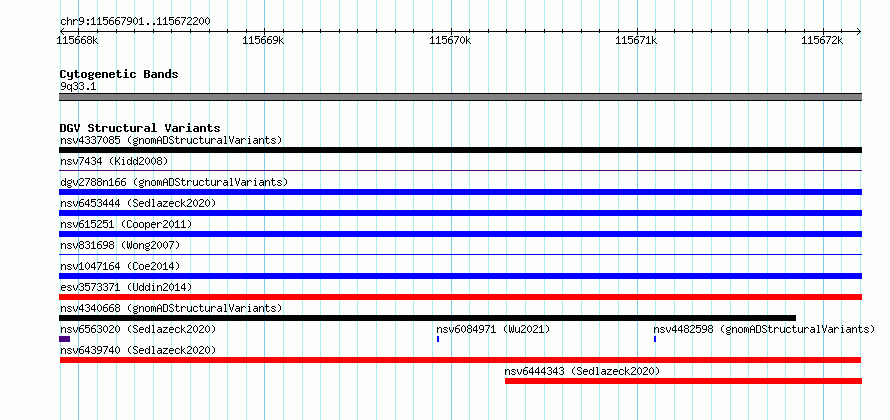Select the nsv615251 (Cooper2011) label
890x420 pixels.
click(x=126, y=224)
